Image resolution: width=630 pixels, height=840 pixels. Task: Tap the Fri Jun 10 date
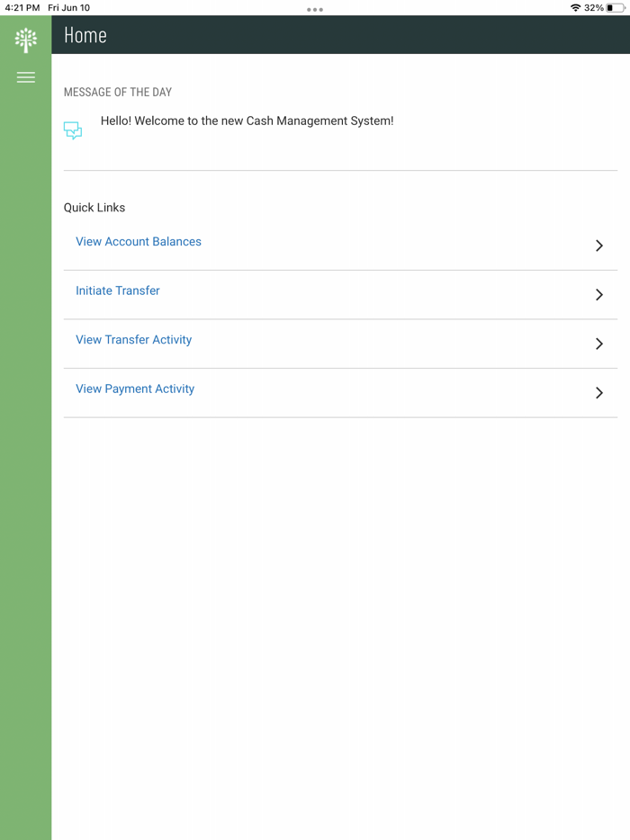click(x=68, y=7)
